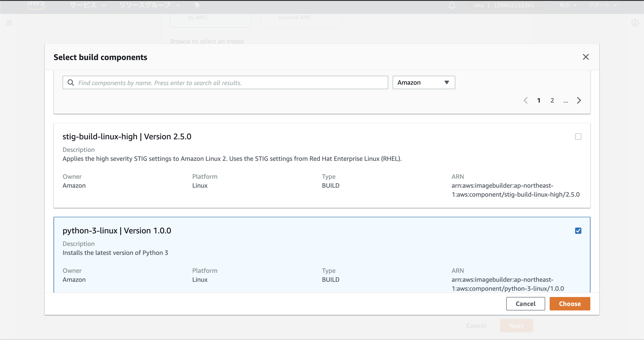The width and height of the screenshot is (644, 340).
Task: Click the previous page left chevron
Action: tap(526, 100)
